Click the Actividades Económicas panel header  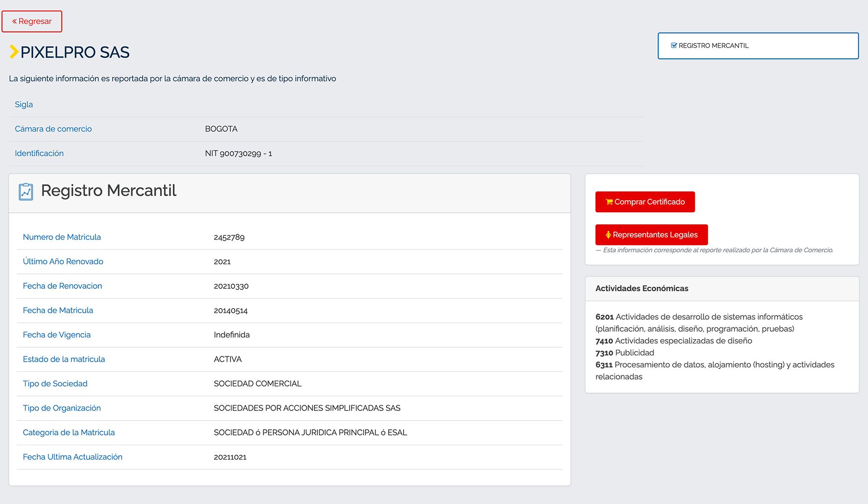click(x=641, y=288)
